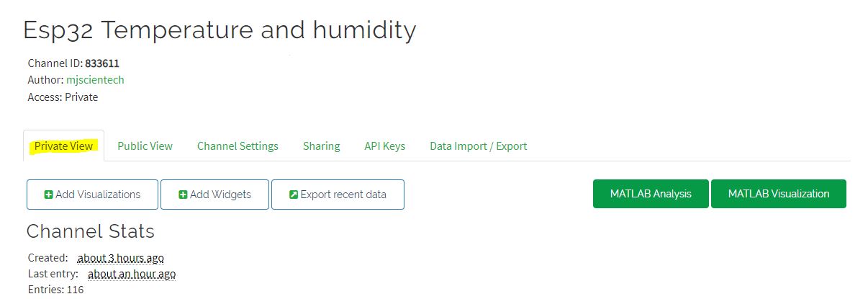This screenshot has height=299, width=868.
Task: Switch to Data Import / Export tab
Action: coord(478,146)
